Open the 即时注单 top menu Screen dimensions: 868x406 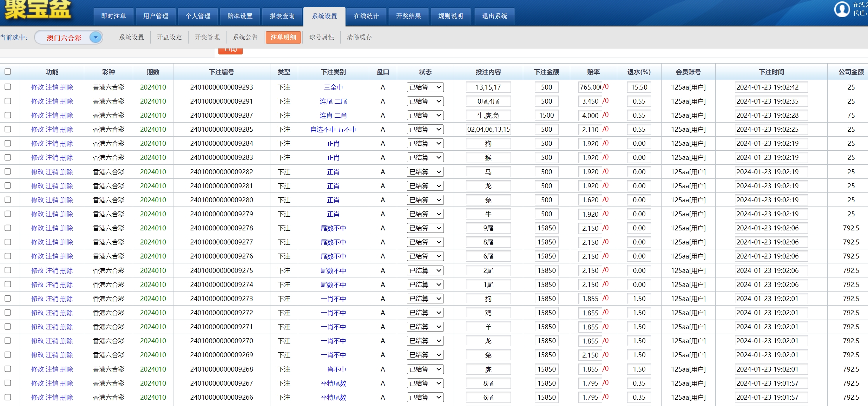(113, 16)
